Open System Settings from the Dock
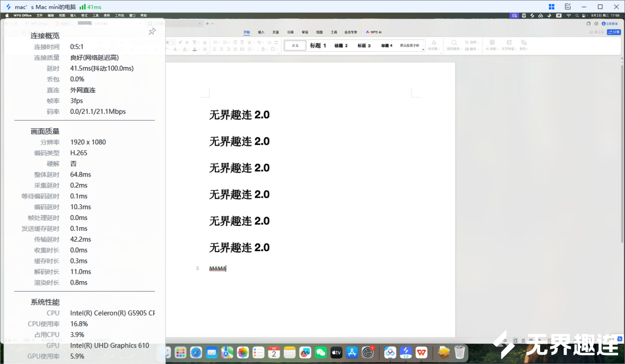This screenshot has width=625, height=364. click(x=368, y=352)
